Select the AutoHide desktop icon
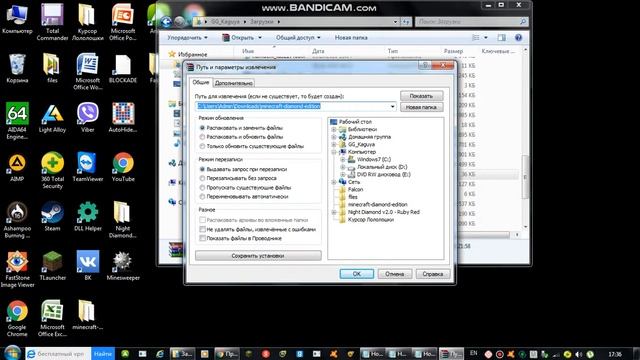Viewport: 640px width, 360px height. (x=123, y=118)
